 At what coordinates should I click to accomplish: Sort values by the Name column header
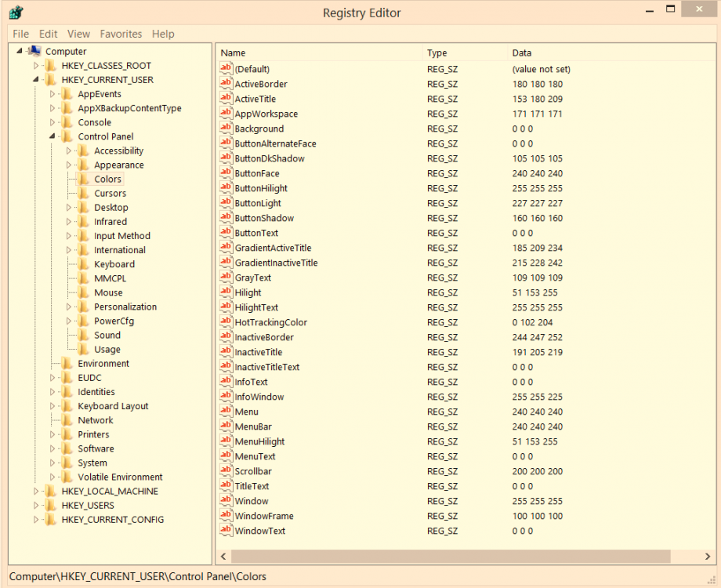click(x=319, y=53)
